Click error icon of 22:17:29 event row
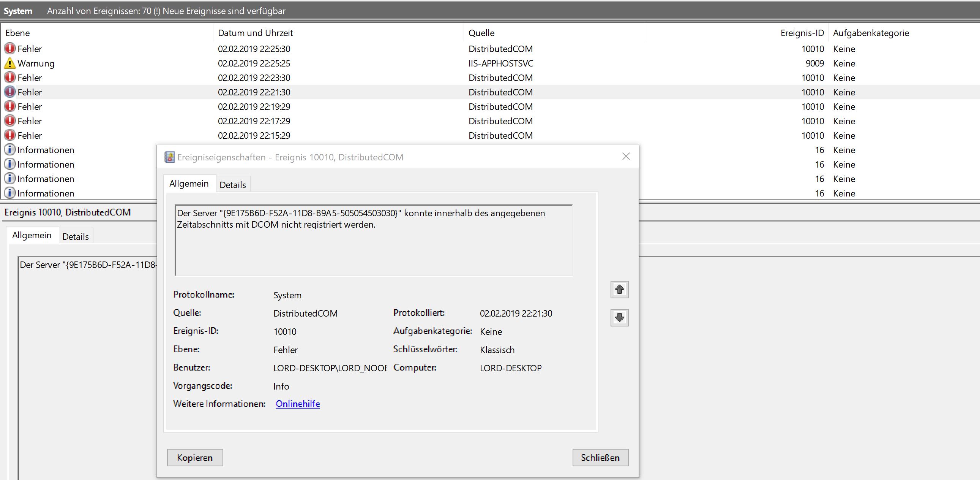 tap(10, 121)
